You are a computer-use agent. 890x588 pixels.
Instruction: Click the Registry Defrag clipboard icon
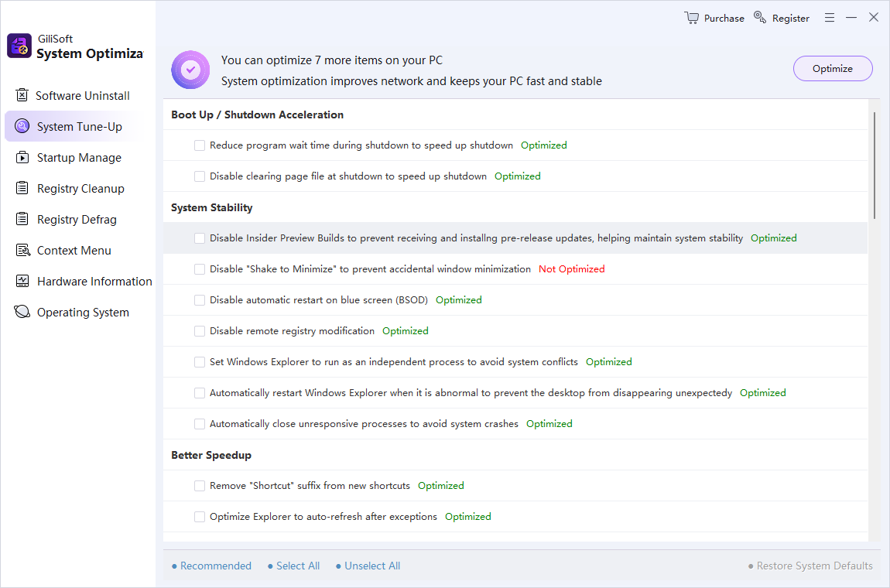pyautogui.click(x=22, y=219)
